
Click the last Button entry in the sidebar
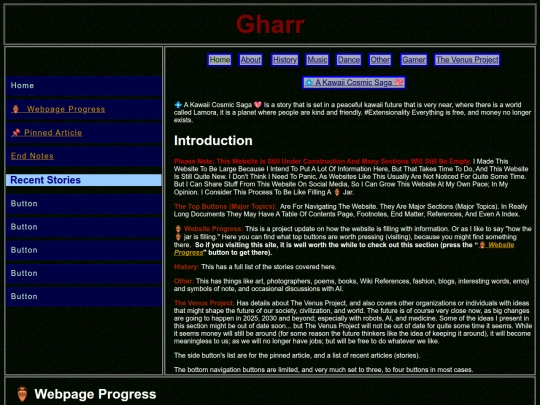click(x=84, y=297)
